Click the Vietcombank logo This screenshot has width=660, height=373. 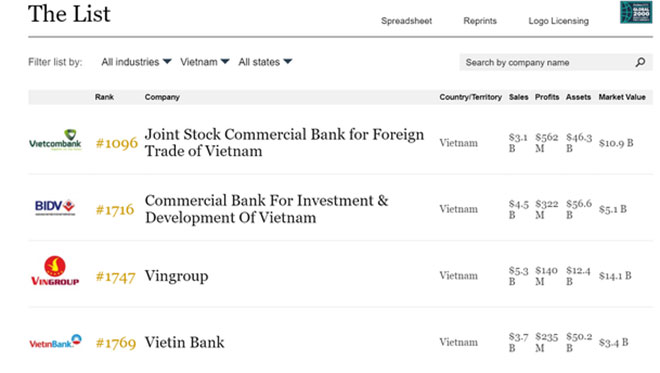click(x=55, y=140)
